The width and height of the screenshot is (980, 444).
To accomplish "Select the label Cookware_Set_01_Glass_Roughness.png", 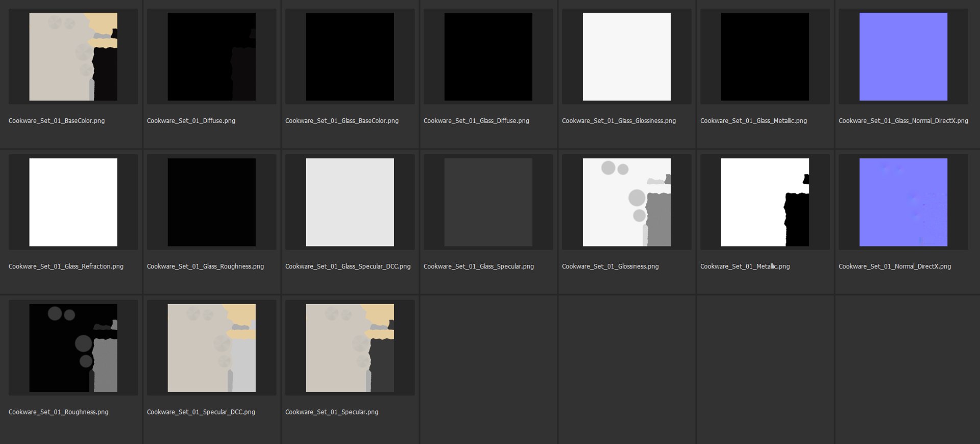I will pyautogui.click(x=205, y=266).
